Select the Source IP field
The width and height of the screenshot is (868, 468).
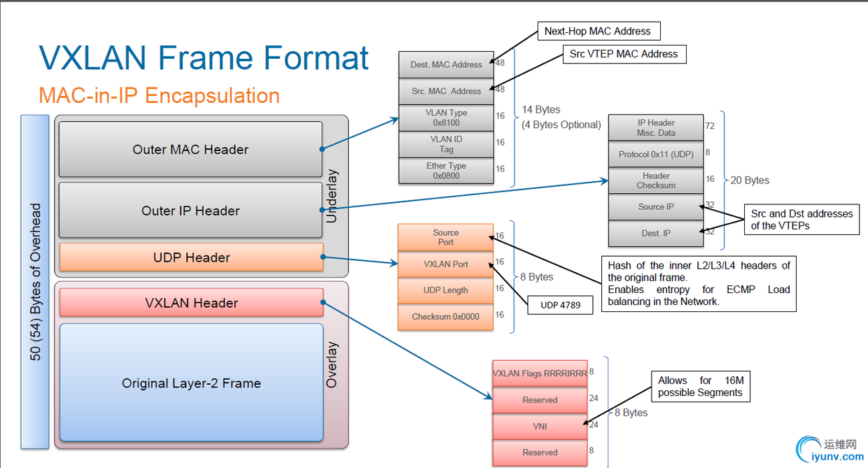point(656,207)
